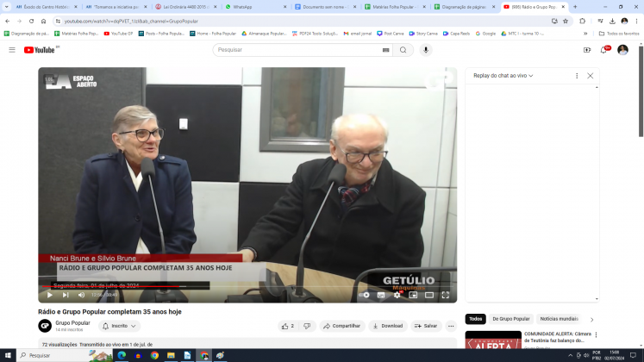Toggle autoplay switch in the player
The height and width of the screenshot is (362, 644).
[365, 295]
